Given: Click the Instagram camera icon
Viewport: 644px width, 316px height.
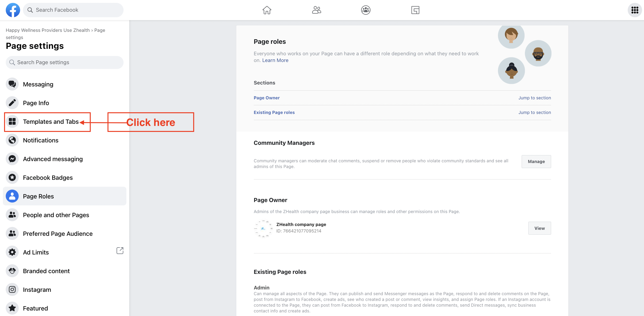Looking at the screenshot, I should pos(12,289).
